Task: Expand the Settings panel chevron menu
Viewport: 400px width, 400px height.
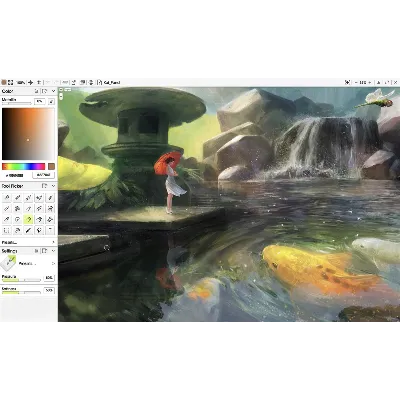Action: coord(53,251)
